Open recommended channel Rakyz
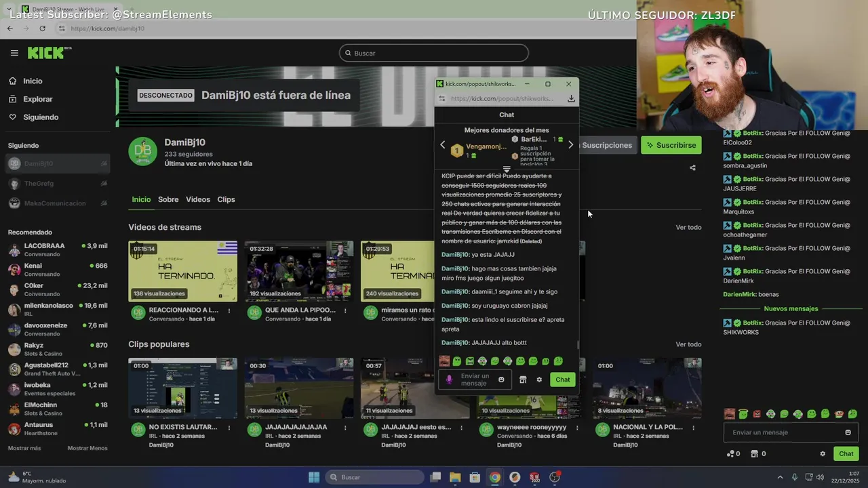 coord(58,349)
